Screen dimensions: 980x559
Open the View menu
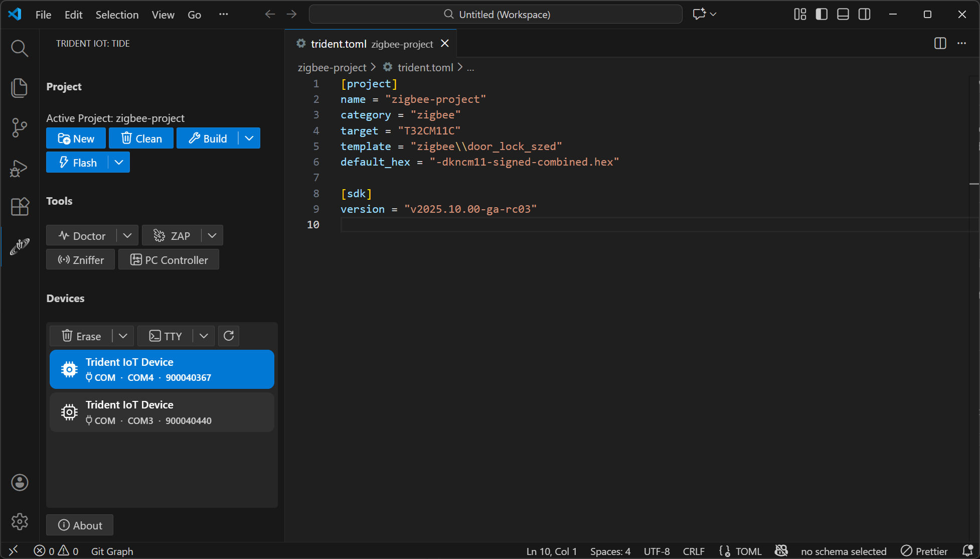click(163, 15)
